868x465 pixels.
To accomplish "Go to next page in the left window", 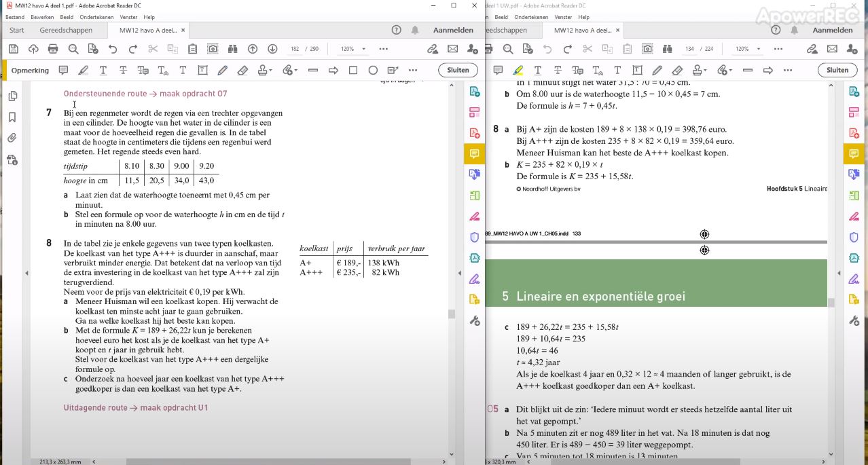I will (272, 49).
